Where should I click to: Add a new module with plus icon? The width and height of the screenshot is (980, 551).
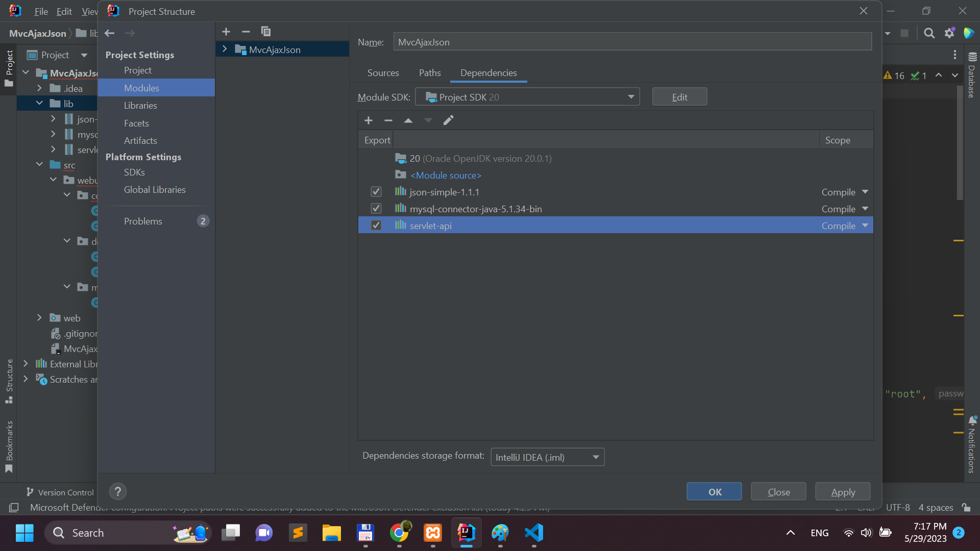[226, 32]
